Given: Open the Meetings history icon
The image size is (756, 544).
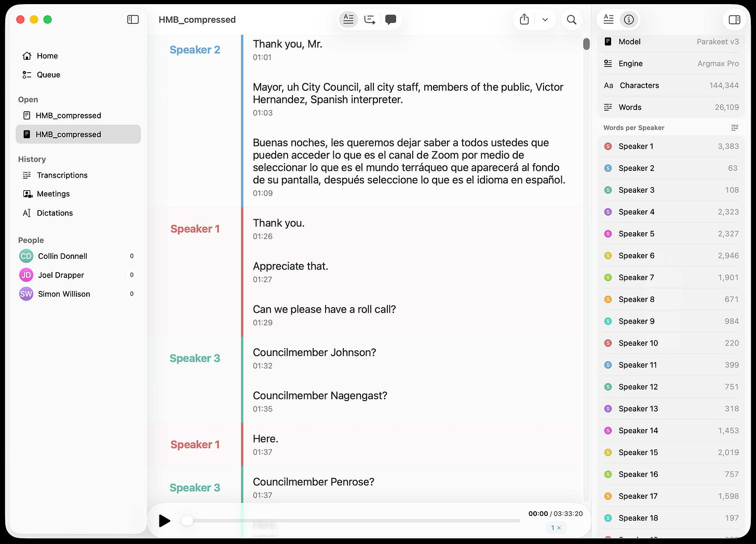Looking at the screenshot, I should 53,193.
